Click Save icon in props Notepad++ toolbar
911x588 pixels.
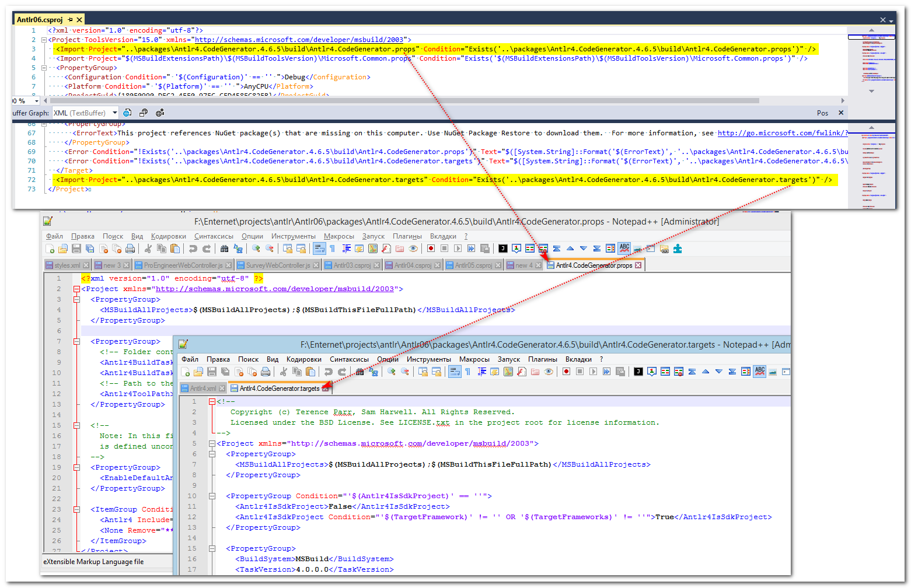coord(76,249)
